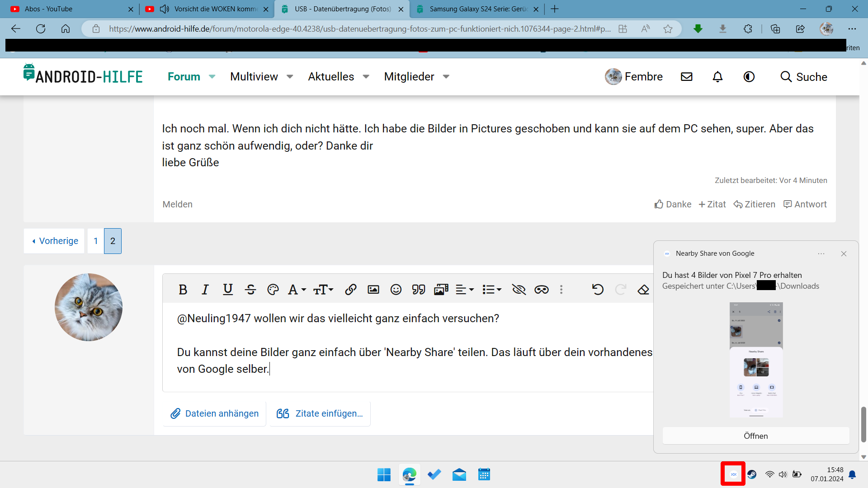This screenshot has width=868, height=488.
Task: Click address bar URL
Action: pos(360,29)
